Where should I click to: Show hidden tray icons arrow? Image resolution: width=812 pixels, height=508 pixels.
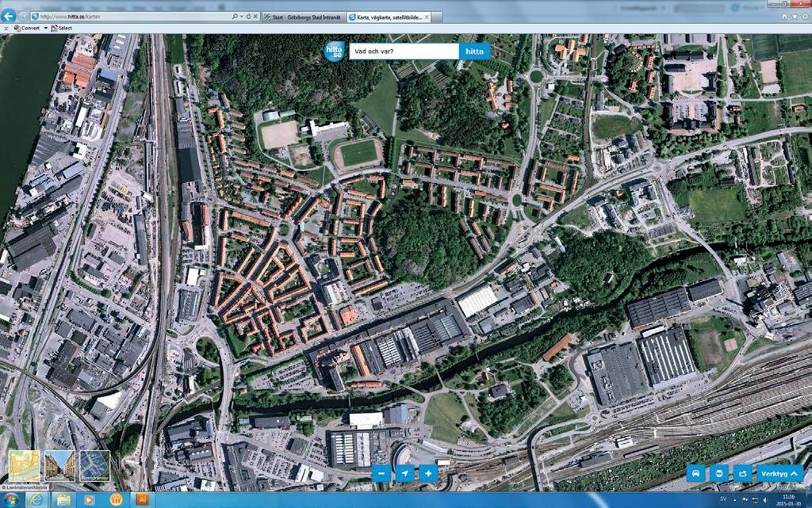735,500
